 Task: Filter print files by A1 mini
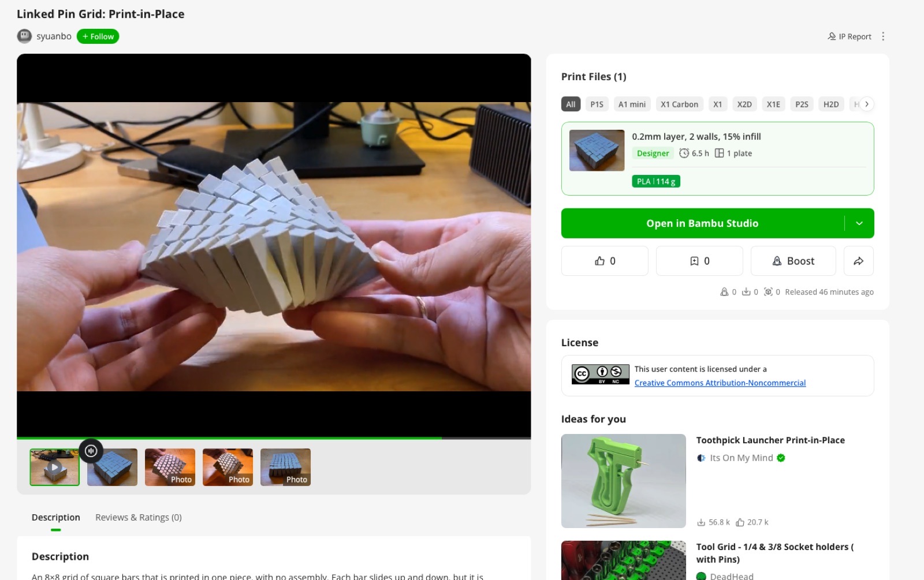coord(632,104)
